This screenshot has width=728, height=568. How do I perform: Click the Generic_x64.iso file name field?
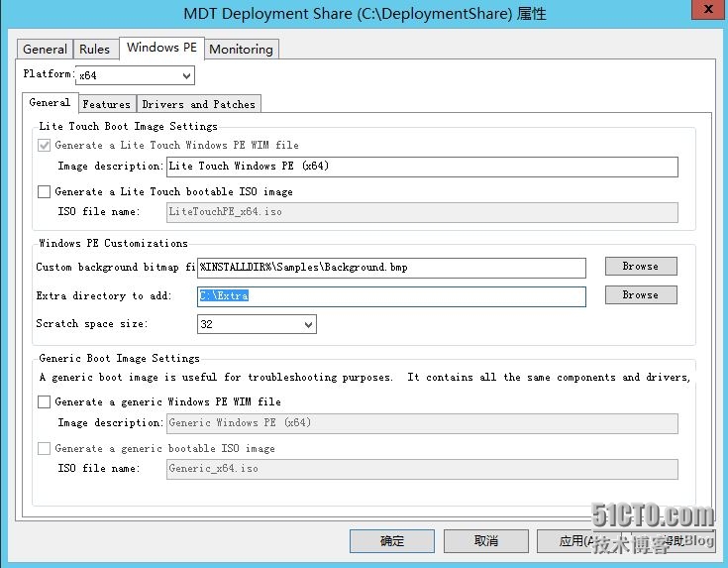[x=422, y=469]
